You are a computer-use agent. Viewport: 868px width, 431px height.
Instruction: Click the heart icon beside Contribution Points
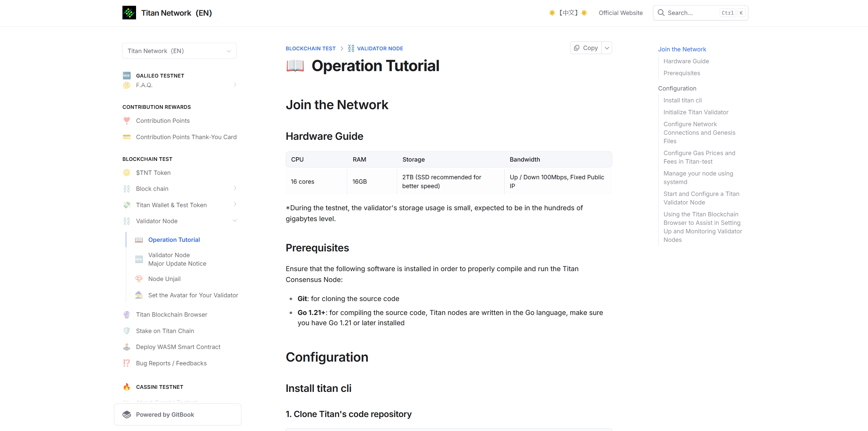pyautogui.click(x=127, y=120)
